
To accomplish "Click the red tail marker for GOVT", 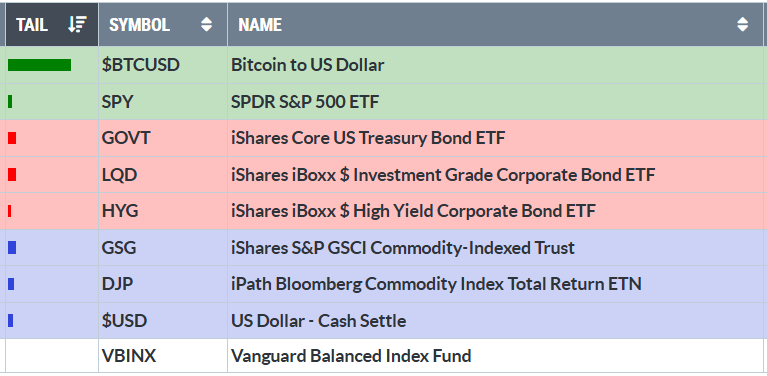I will (x=12, y=138).
